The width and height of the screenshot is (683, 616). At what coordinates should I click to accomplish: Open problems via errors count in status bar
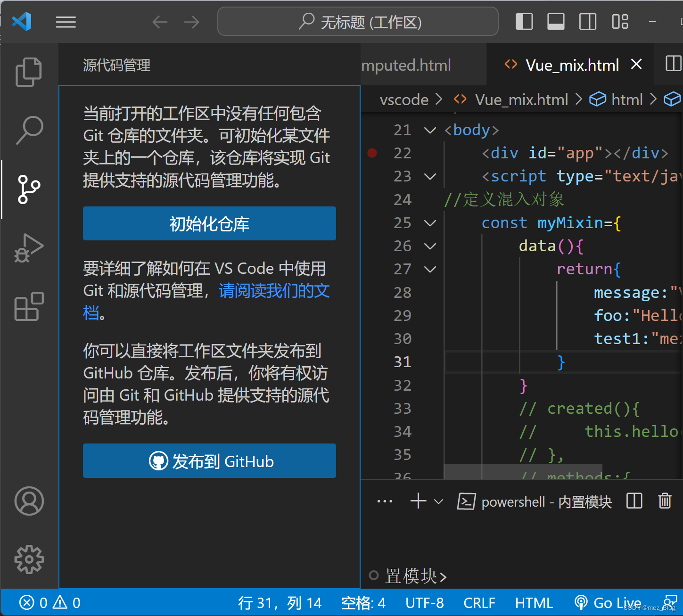coord(33,603)
